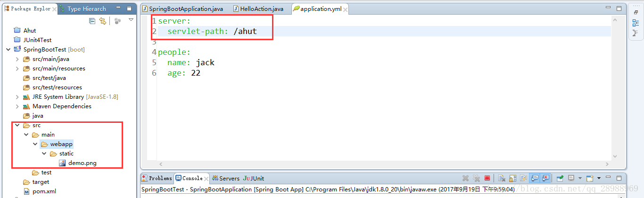Select pom.xml in the project tree

(x=44, y=191)
